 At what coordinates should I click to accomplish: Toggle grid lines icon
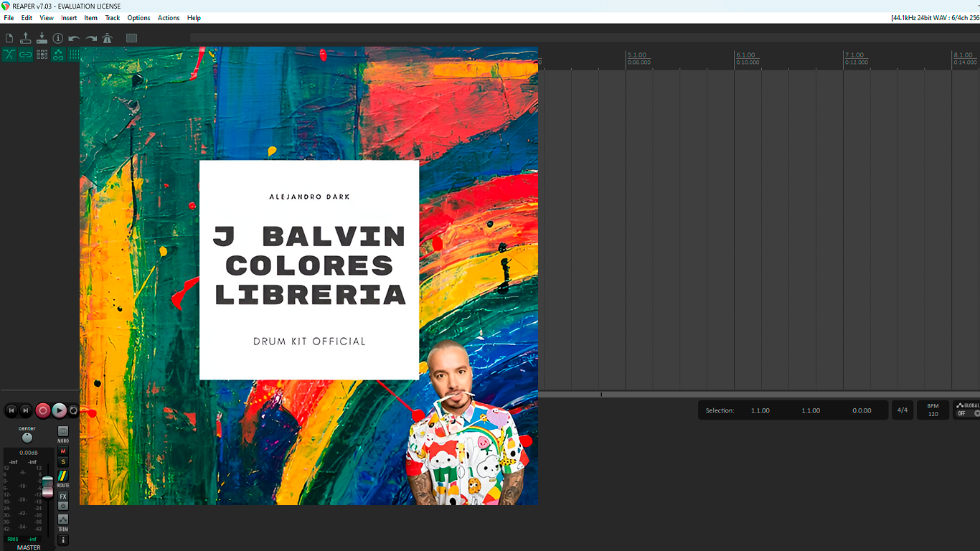pos(74,55)
